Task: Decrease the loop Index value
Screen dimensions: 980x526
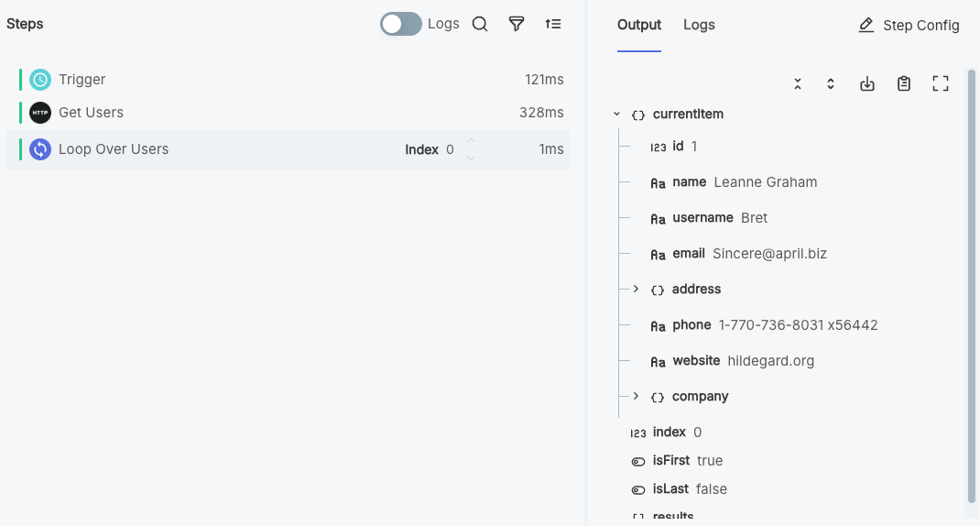Action: tap(471, 158)
